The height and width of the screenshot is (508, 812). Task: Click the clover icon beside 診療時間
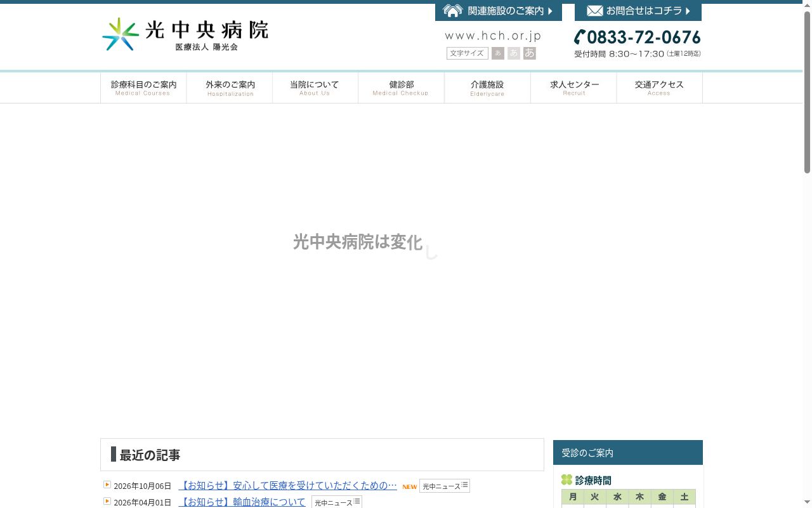[566, 480]
